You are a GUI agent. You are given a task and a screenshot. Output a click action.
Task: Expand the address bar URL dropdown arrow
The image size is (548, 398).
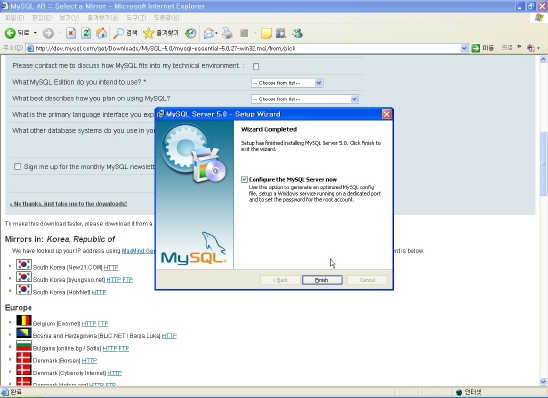(x=464, y=48)
